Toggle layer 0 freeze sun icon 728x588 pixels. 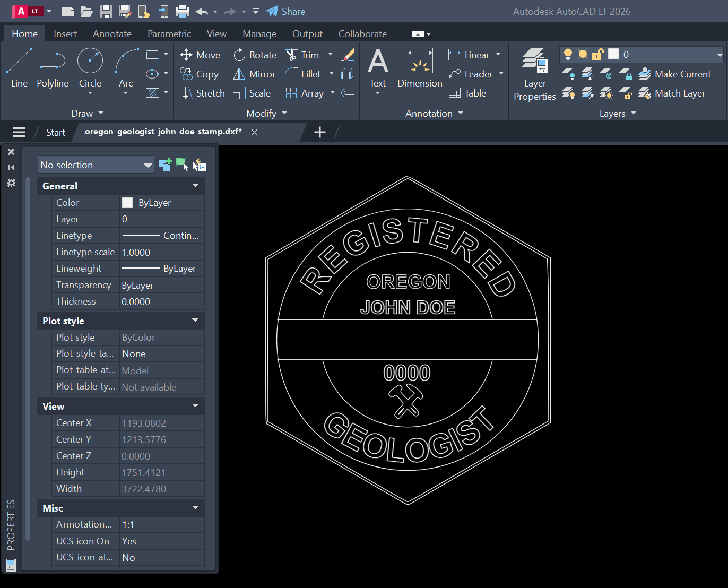[583, 54]
